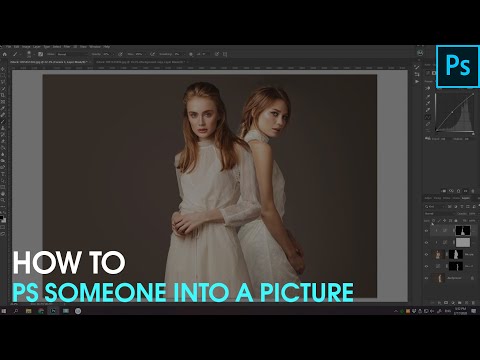
Task: Open File Explorer from taskbar
Action: point(29,311)
